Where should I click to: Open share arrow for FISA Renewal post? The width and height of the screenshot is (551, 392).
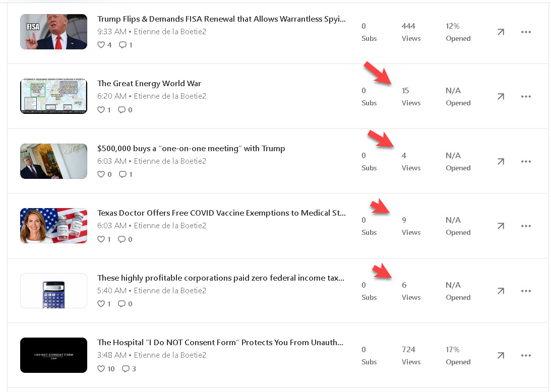pos(500,32)
